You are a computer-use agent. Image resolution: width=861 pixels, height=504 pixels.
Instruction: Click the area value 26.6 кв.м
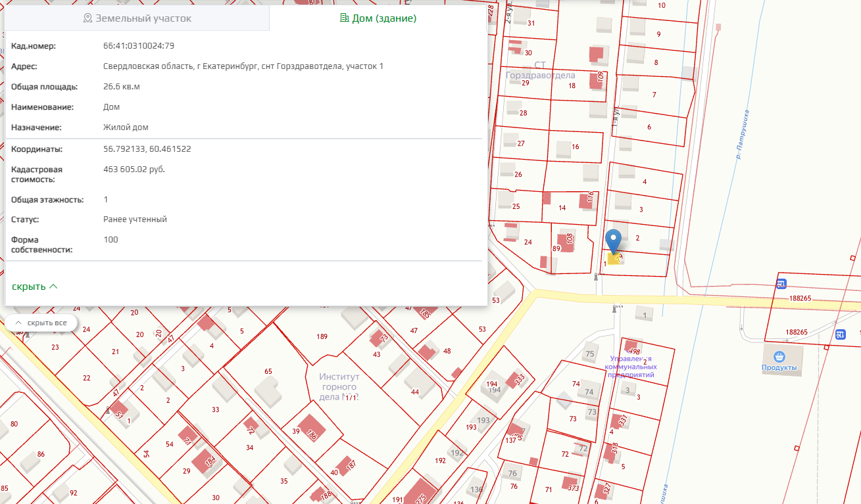point(122,87)
